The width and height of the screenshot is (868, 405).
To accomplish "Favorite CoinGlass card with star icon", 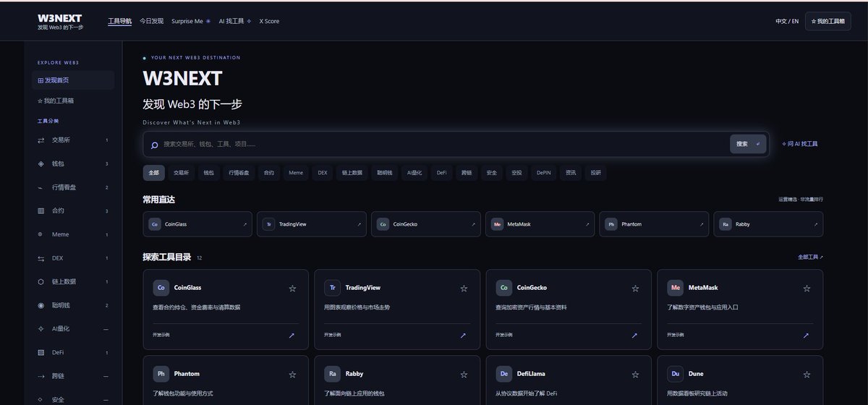I will point(292,288).
